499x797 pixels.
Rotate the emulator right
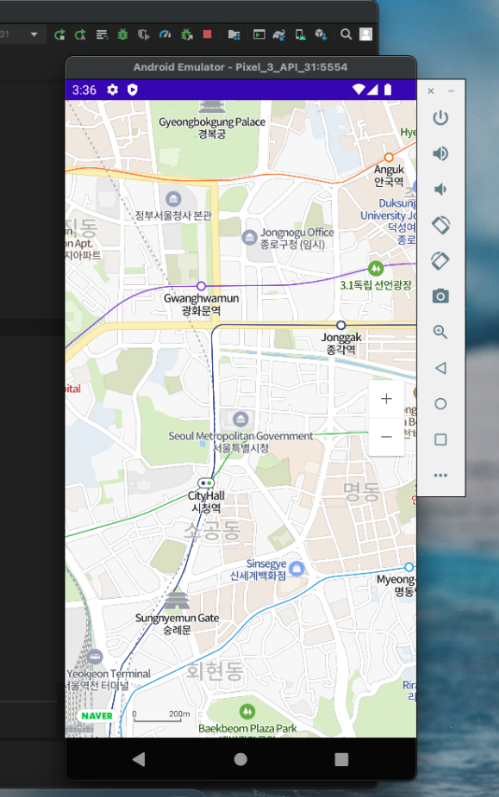[440, 261]
